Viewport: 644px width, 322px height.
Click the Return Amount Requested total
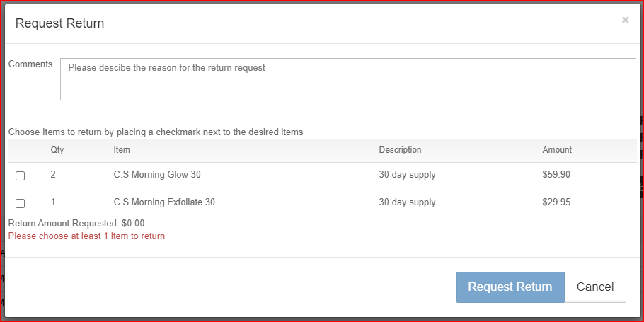tap(76, 224)
